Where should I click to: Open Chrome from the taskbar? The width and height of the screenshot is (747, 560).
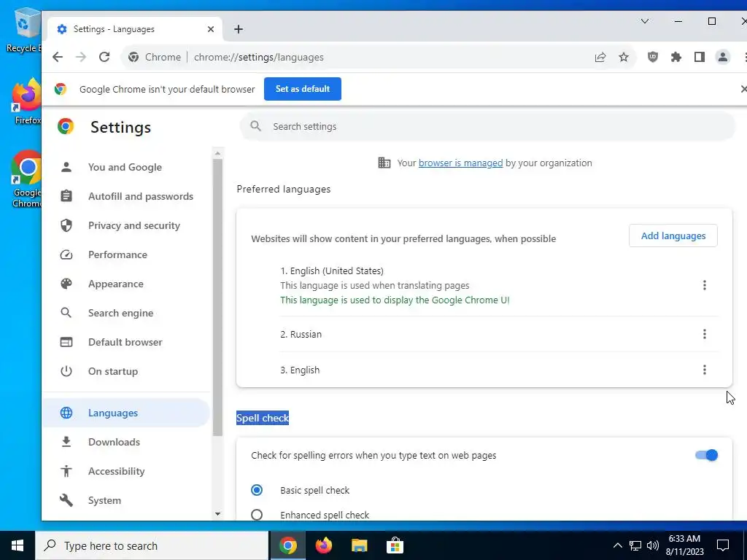click(x=287, y=545)
